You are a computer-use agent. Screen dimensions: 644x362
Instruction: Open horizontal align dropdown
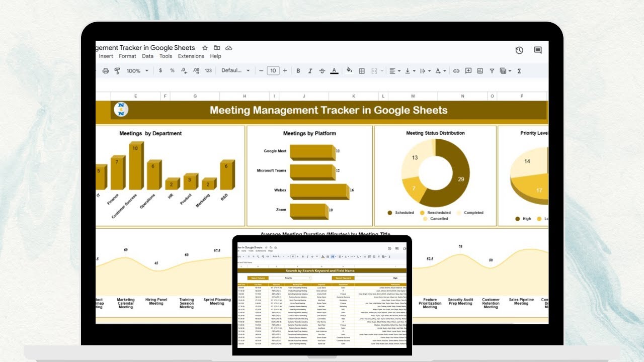click(395, 71)
